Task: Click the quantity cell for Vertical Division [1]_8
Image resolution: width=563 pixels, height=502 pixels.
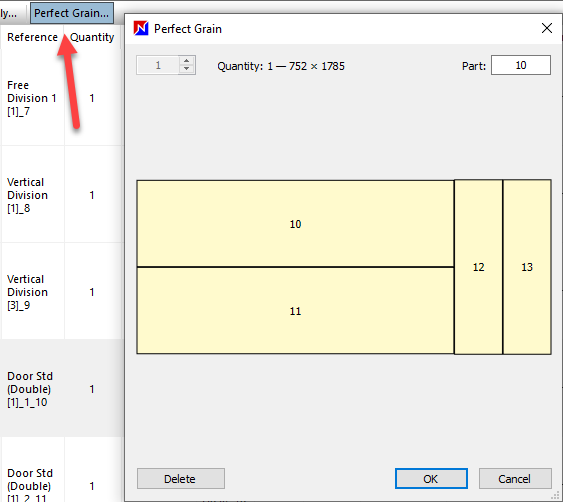Action: tap(92, 195)
